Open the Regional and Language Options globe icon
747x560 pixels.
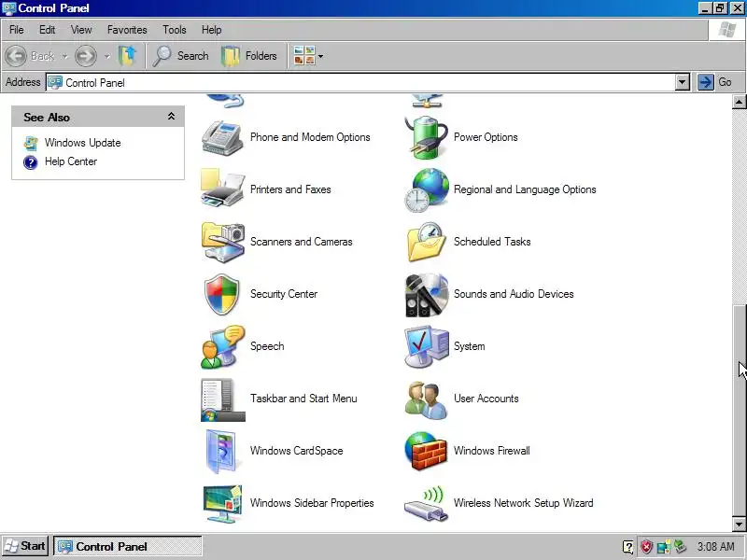(x=426, y=189)
